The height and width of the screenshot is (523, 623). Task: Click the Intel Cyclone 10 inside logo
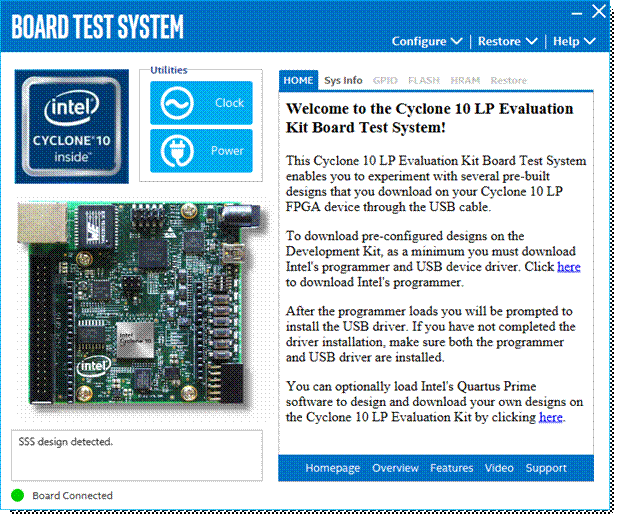tap(72, 126)
